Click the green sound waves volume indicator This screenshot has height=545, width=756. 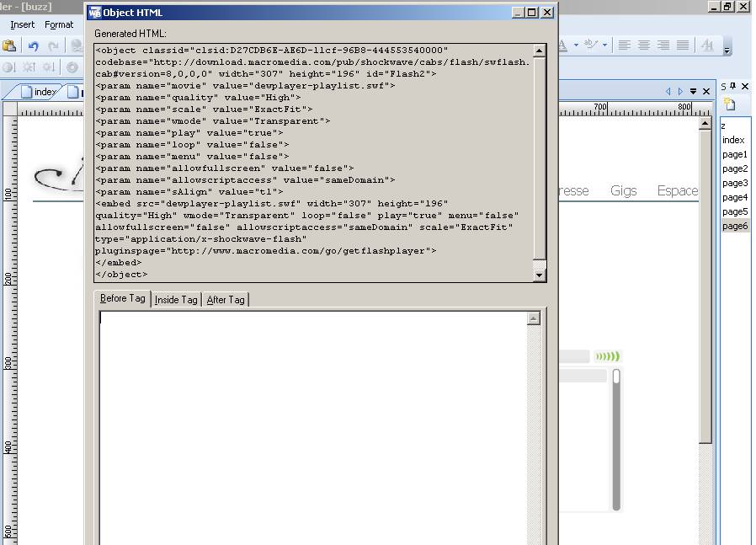tap(607, 356)
